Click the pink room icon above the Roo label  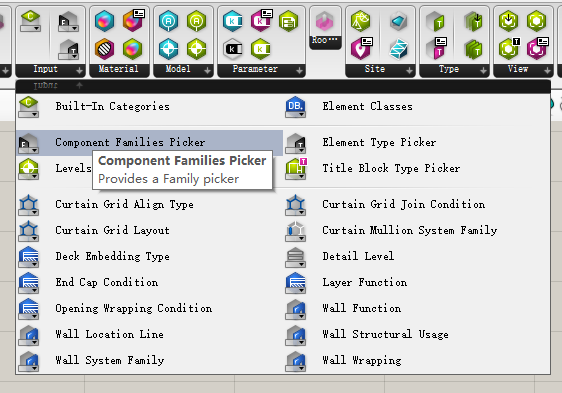click(325, 21)
